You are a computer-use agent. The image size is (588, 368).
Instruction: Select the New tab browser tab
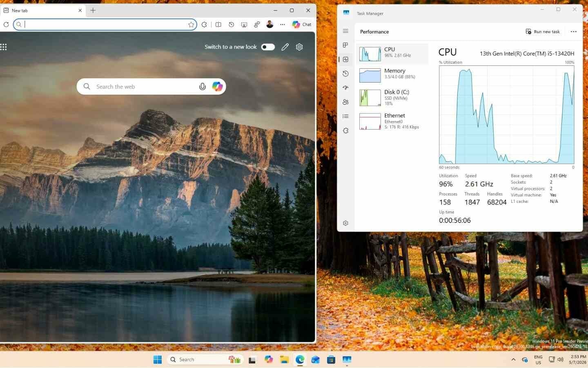tap(43, 11)
